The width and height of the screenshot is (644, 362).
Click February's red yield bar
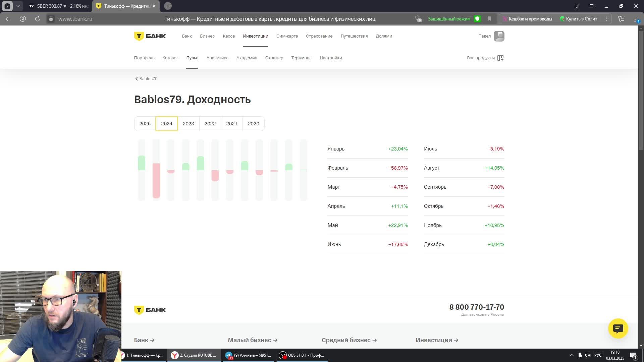[x=156, y=180]
